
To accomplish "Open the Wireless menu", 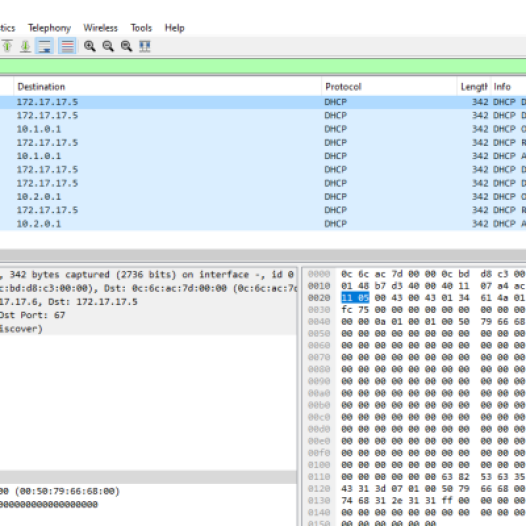I will 100,28.
